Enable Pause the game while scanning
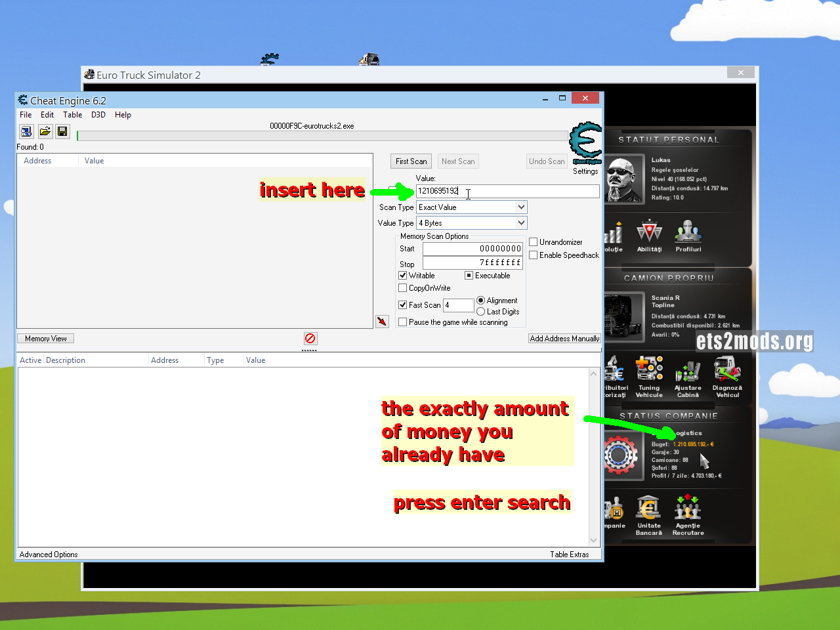 [x=403, y=322]
